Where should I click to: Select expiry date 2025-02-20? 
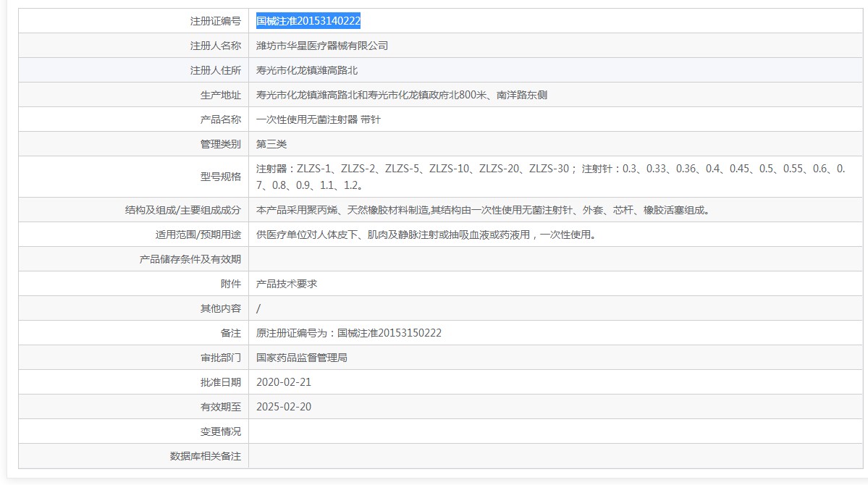click(284, 407)
